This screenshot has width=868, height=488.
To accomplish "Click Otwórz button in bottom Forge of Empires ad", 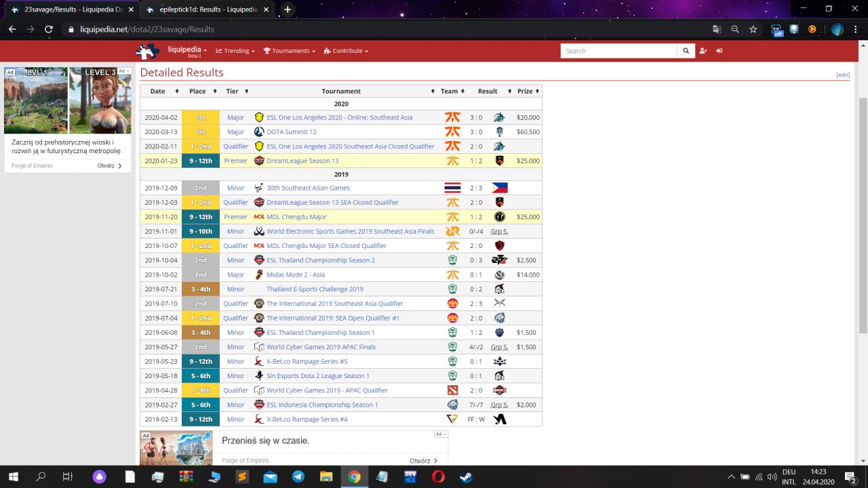I will tap(423, 461).
